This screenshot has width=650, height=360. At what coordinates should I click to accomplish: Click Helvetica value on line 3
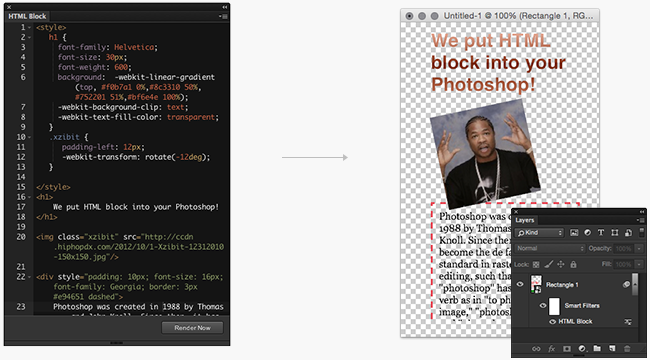click(134, 47)
